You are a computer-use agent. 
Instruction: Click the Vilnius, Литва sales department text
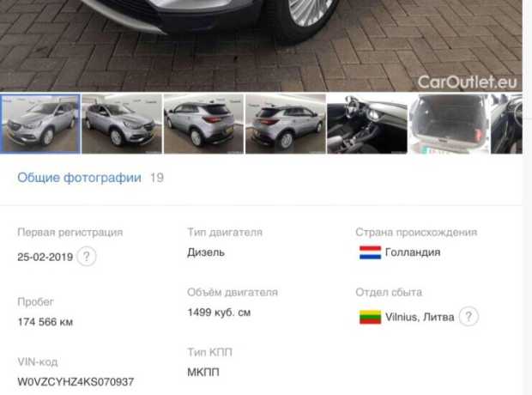pos(420,317)
